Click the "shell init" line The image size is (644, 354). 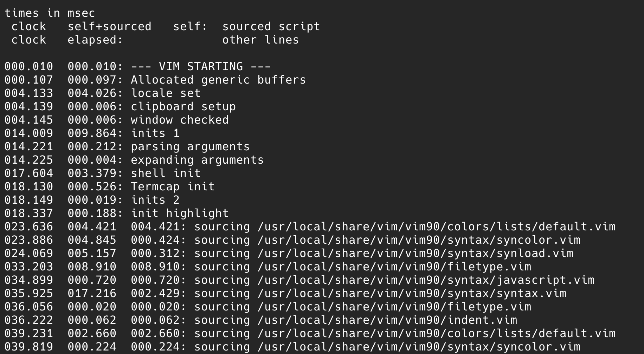(166, 173)
